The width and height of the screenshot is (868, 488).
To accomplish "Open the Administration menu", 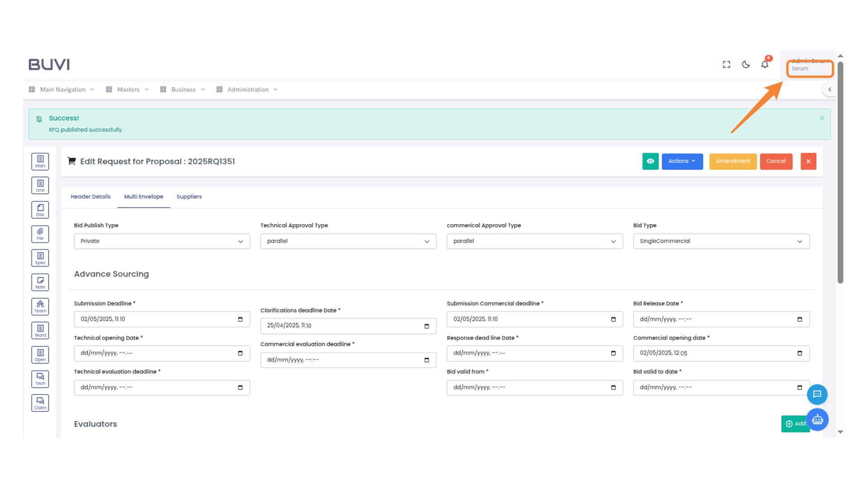I will pyautogui.click(x=247, y=89).
